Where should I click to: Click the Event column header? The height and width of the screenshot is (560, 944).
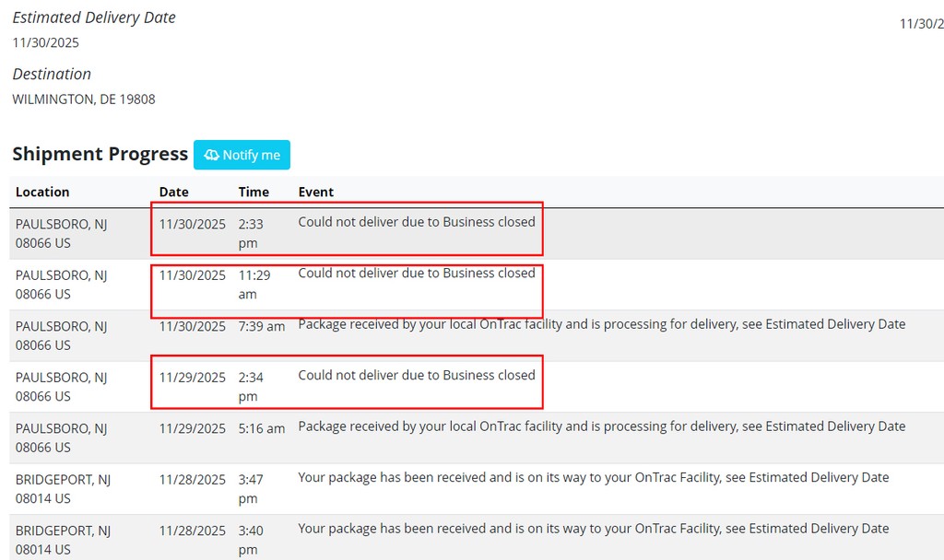click(x=316, y=192)
